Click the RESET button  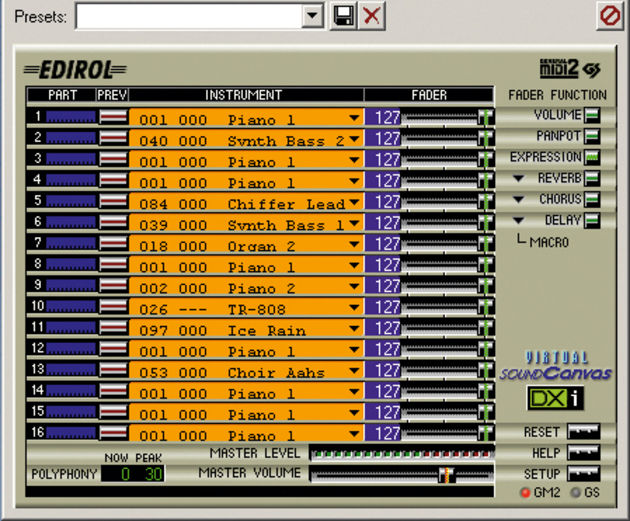[x=583, y=431]
